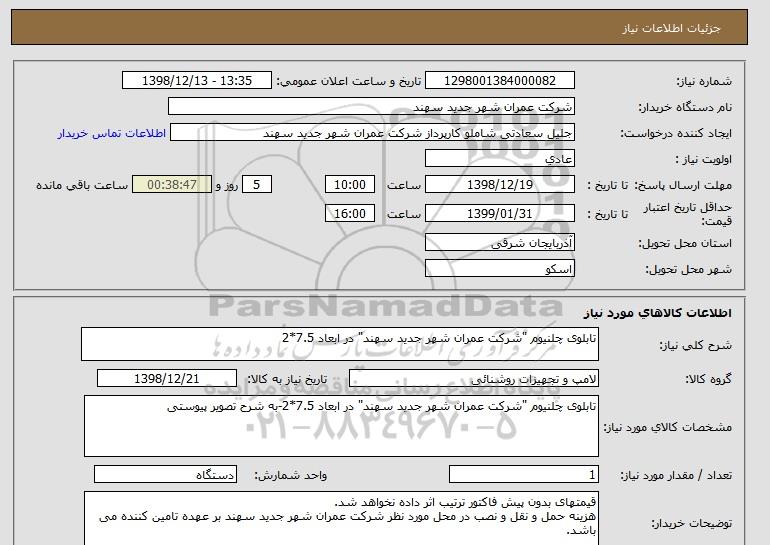Click the text ساعت باقی مانده

click(82, 185)
